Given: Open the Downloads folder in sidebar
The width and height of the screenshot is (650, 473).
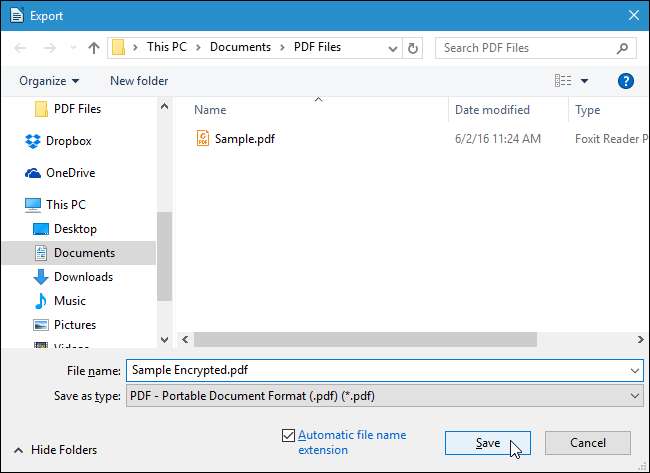Looking at the screenshot, I should (x=83, y=277).
